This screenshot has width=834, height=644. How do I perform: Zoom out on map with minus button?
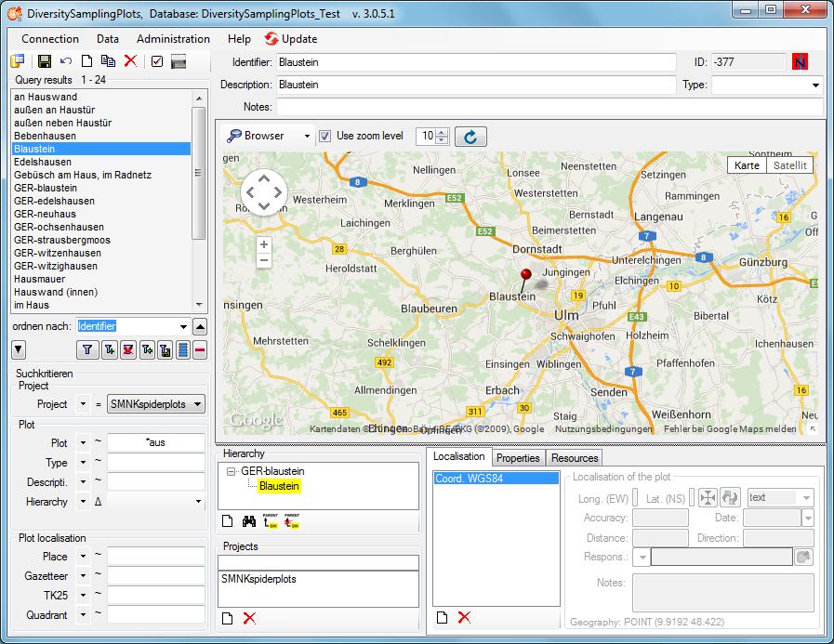click(264, 260)
